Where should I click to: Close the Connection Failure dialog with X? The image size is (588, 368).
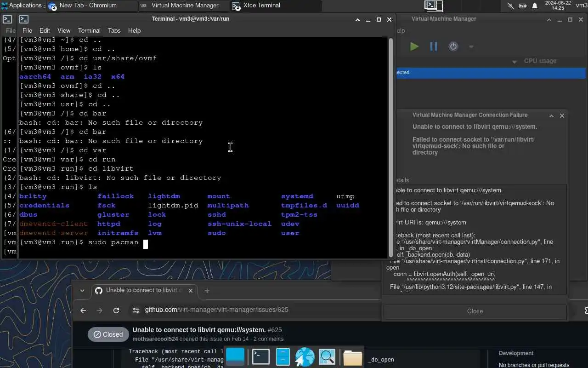(562, 115)
